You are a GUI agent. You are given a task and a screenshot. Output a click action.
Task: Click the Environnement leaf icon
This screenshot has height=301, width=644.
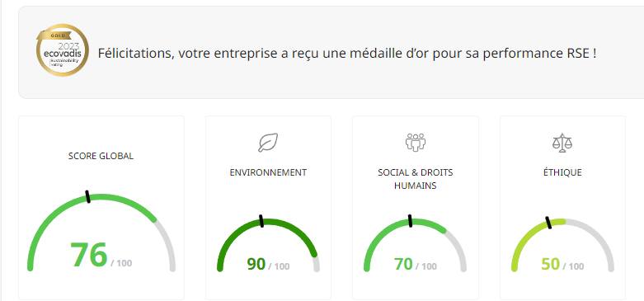pos(268,143)
